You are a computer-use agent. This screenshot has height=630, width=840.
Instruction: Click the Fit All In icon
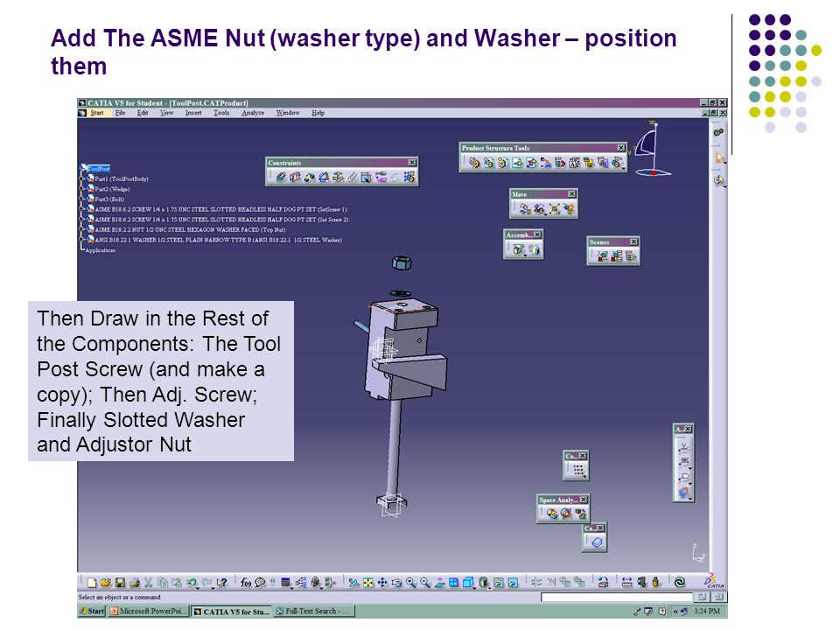point(368,583)
